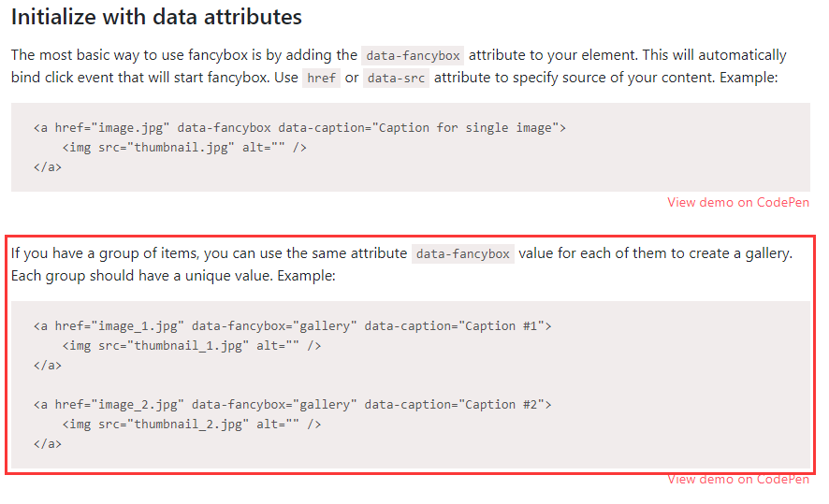Image resolution: width=829 pixels, height=504 pixels.
Task: Open the first View demo on CodePen link
Action: [x=738, y=202]
